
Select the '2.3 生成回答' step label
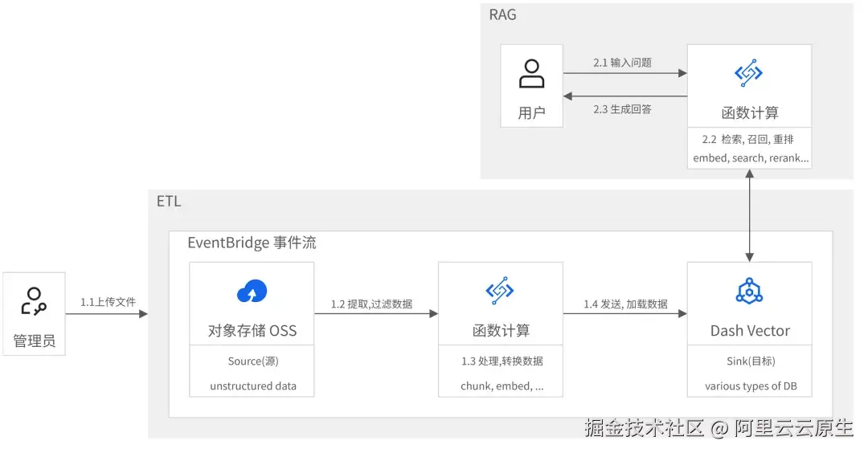pos(622,109)
